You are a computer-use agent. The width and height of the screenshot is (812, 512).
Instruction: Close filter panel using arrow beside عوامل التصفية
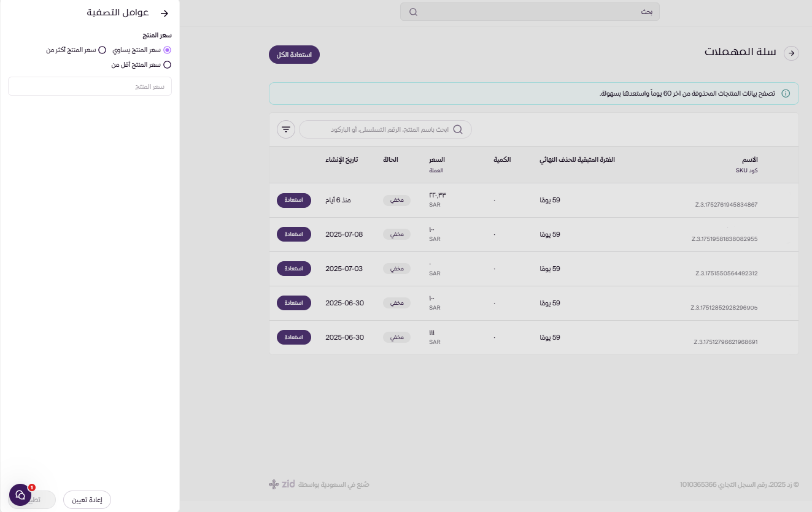(x=164, y=13)
